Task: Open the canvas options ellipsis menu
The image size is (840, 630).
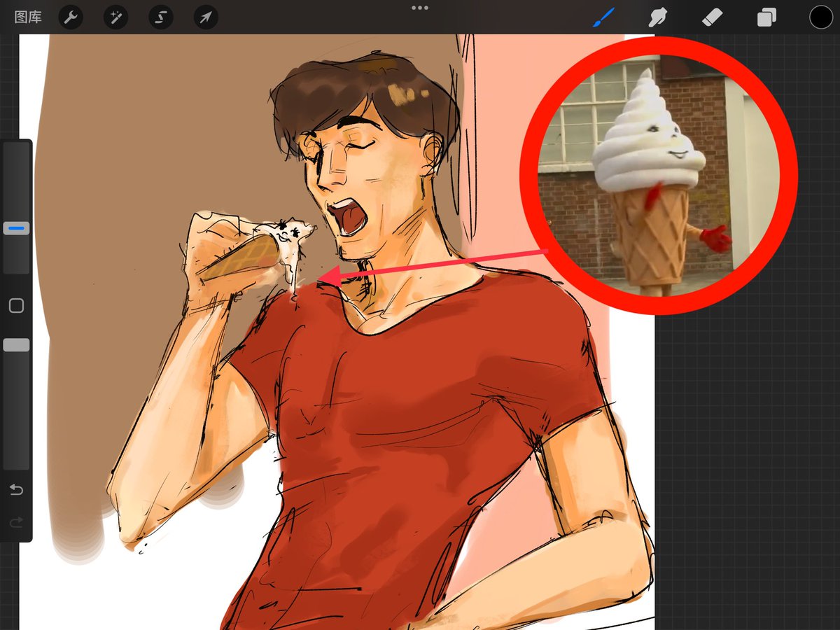Action: (x=420, y=8)
